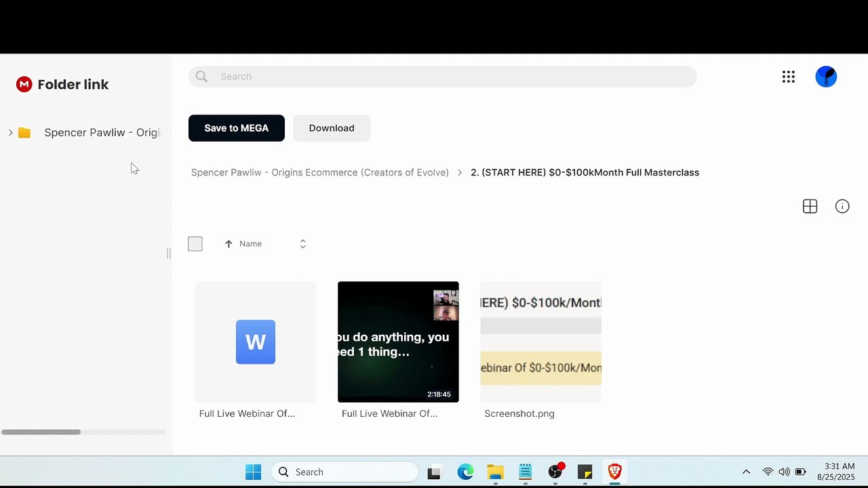The height and width of the screenshot is (488, 868).
Task: Open the Windows Start menu
Action: (x=253, y=472)
